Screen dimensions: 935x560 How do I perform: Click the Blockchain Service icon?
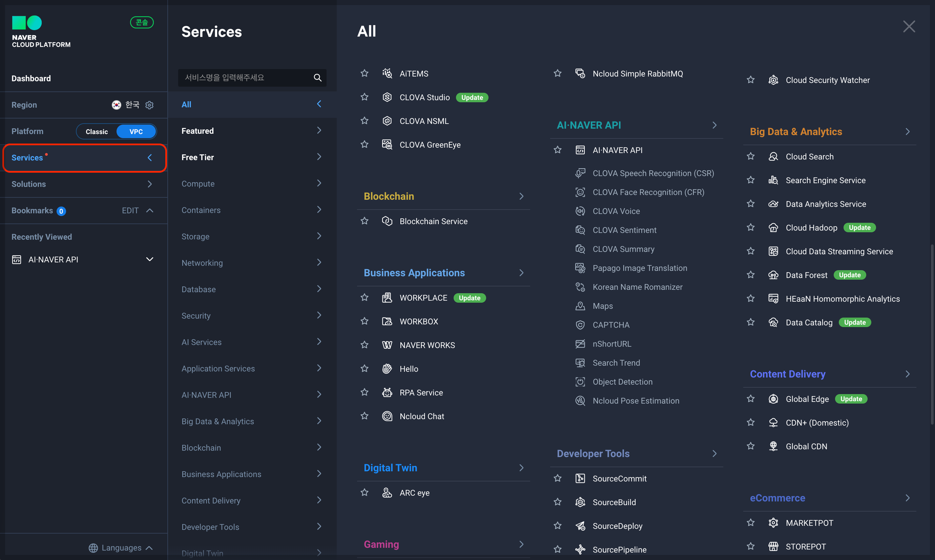pos(387,221)
